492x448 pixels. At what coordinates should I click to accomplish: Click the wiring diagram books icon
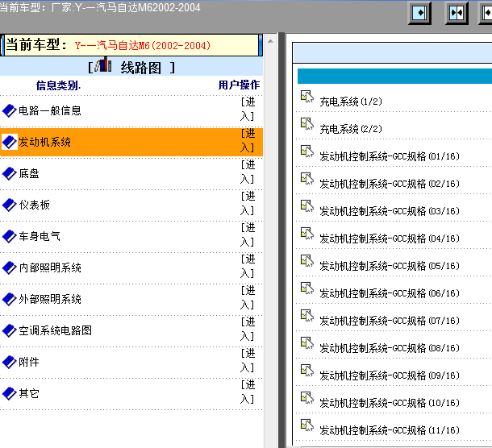103,65
